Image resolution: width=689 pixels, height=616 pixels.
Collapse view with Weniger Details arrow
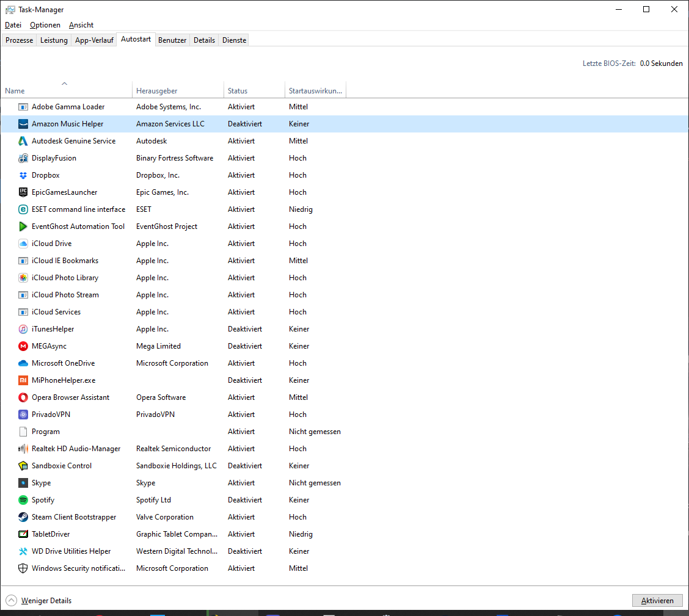[12, 601]
